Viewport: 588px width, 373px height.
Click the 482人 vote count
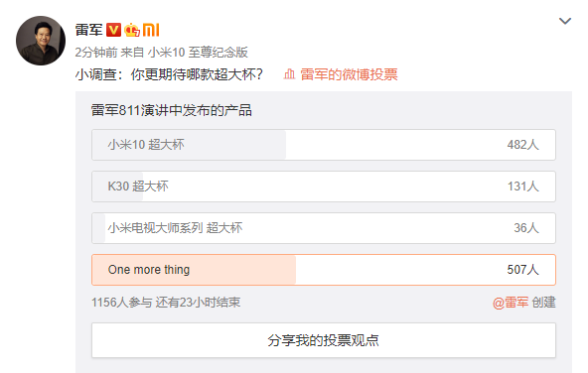[x=523, y=145]
